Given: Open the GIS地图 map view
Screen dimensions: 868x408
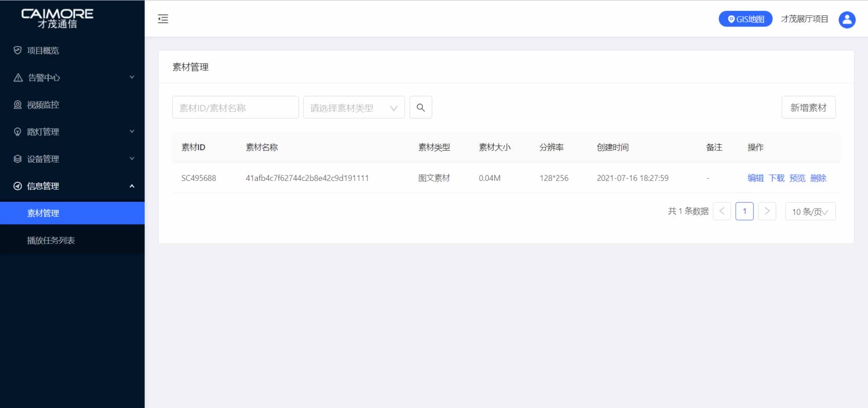Looking at the screenshot, I should coord(745,19).
